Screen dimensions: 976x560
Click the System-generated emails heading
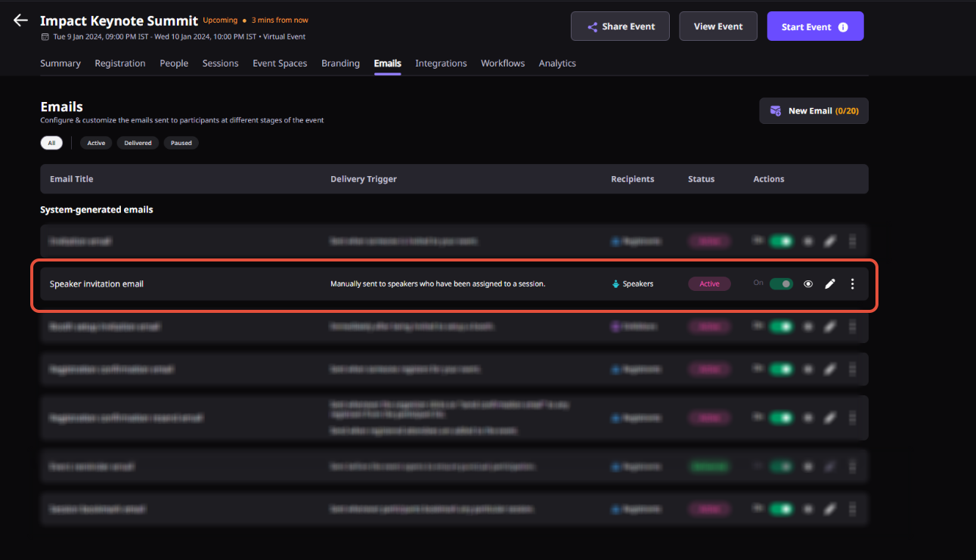97,209
